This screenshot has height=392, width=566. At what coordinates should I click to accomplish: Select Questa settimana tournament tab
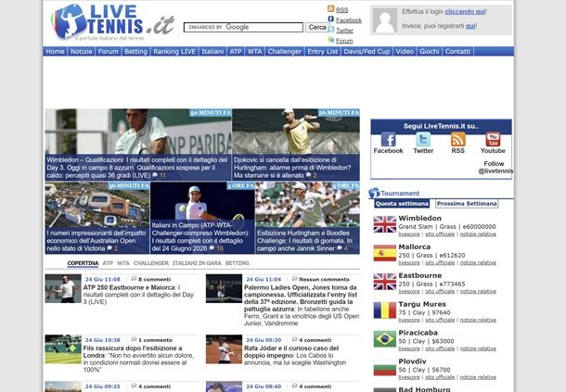(x=402, y=203)
